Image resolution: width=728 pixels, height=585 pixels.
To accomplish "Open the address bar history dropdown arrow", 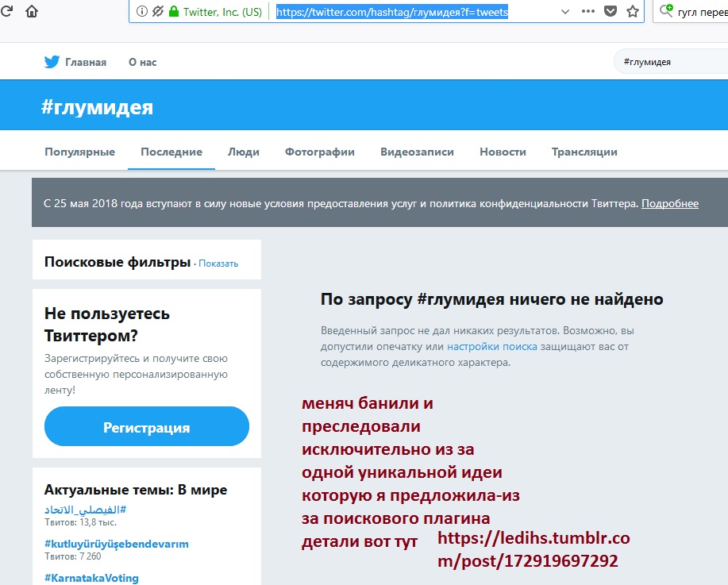I will coord(565,12).
